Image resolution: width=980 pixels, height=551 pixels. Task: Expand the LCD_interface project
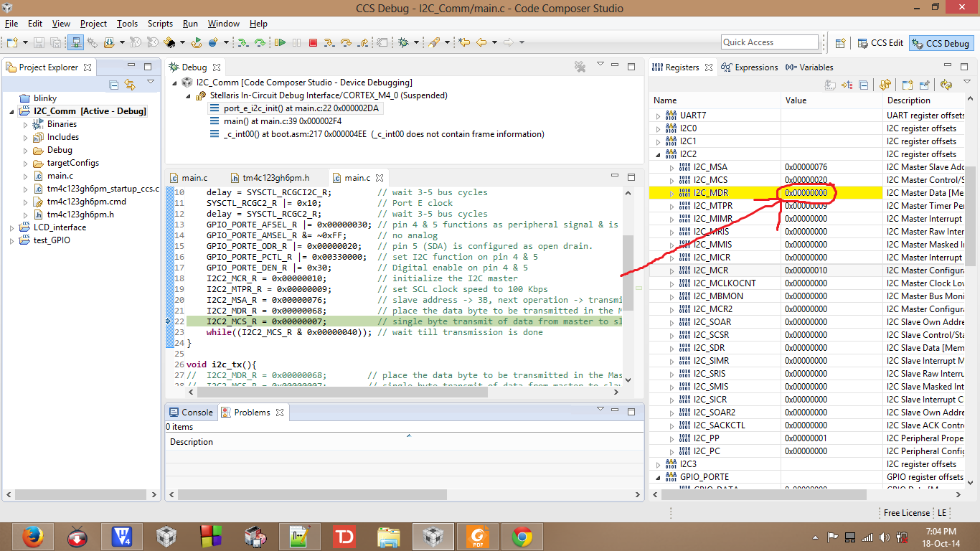point(12,227)
